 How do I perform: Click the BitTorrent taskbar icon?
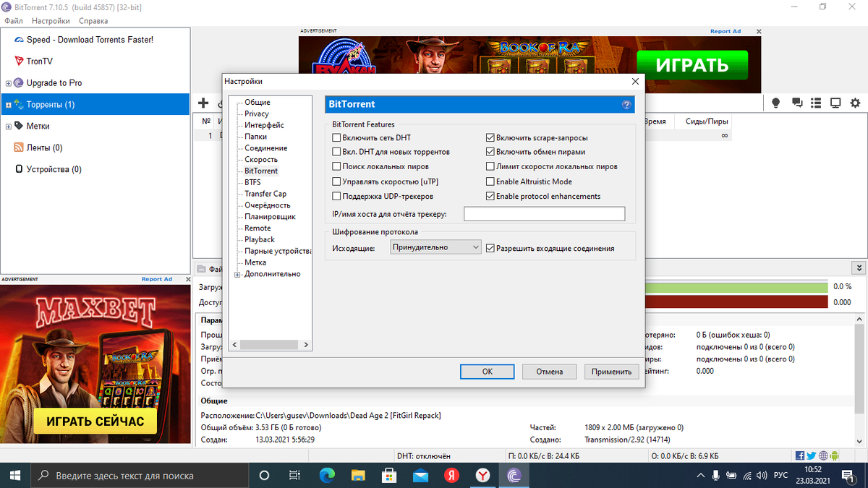click(x=514, y=476)
